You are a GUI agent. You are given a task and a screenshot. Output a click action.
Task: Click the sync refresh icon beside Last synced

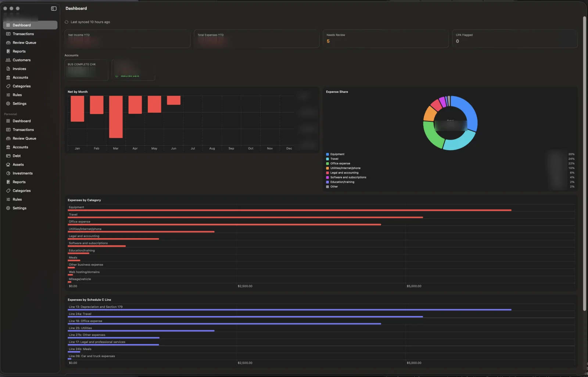click(x=67, y=22)
